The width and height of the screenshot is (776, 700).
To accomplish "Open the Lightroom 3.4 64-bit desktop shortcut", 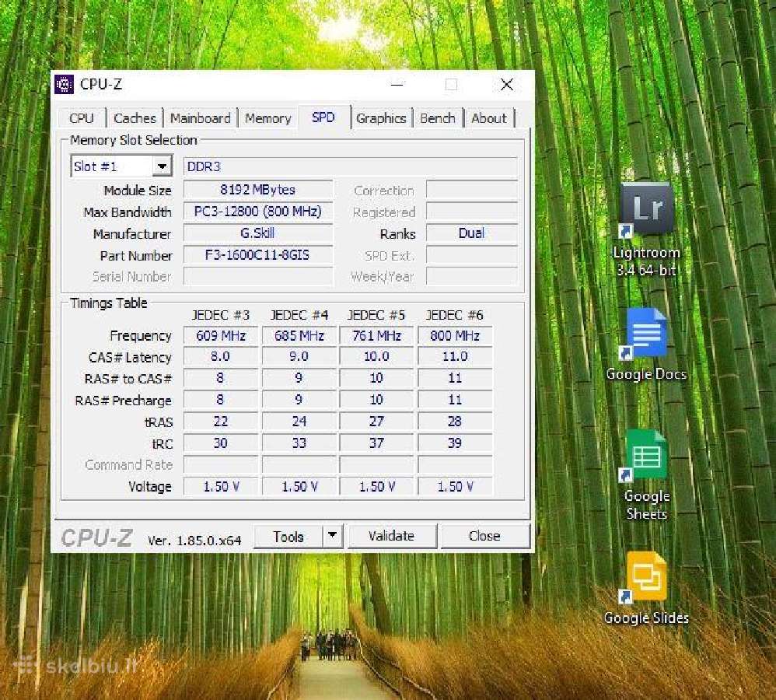I will click(x=646, y=229).
